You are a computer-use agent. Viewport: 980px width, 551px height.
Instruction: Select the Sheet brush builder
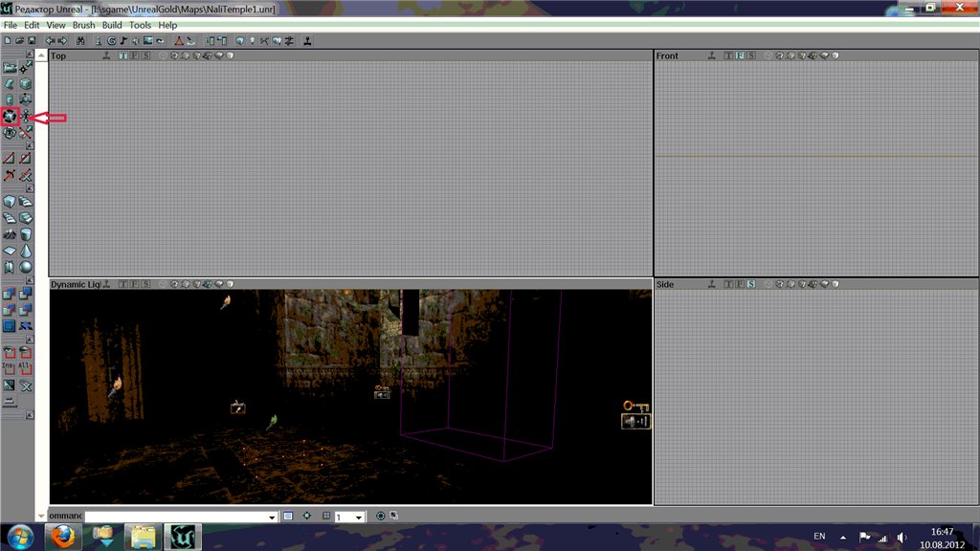pyautogui.click(x=10, y=251)
